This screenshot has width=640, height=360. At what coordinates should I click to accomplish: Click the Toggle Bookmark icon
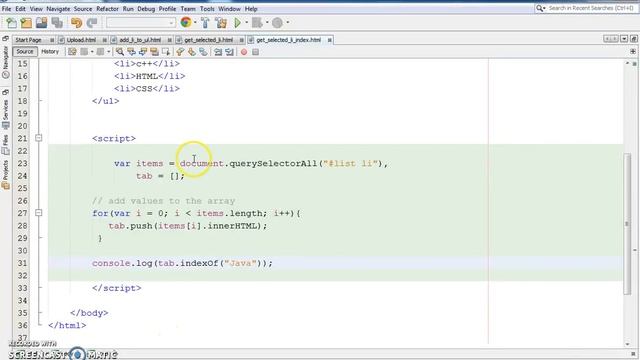click(203, 52)
